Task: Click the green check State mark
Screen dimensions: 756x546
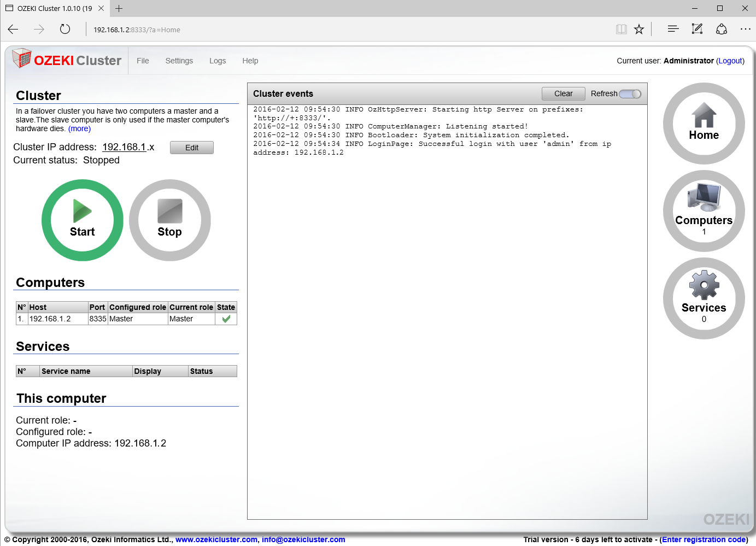Action: (226, 319)
